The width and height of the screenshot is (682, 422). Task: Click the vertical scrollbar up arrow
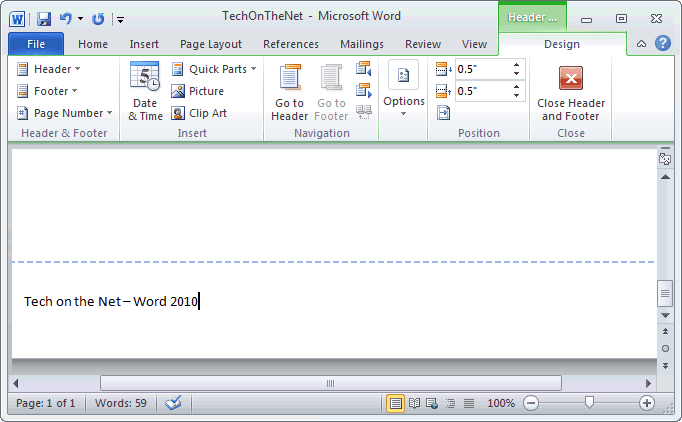pos(665,177)
